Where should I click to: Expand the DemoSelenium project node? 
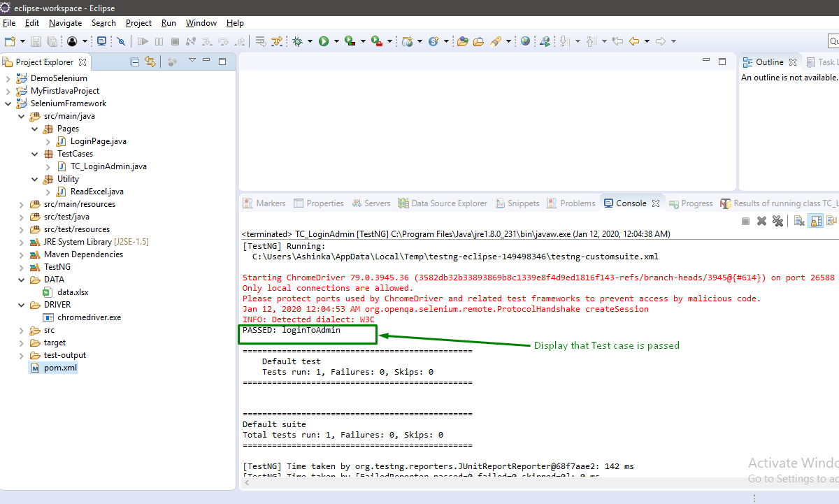point(8,78)
